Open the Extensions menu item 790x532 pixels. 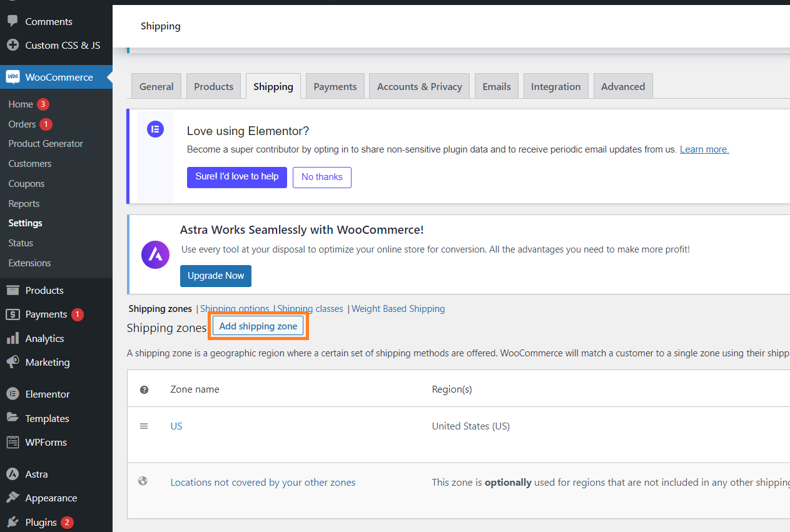tap(29, 263)
